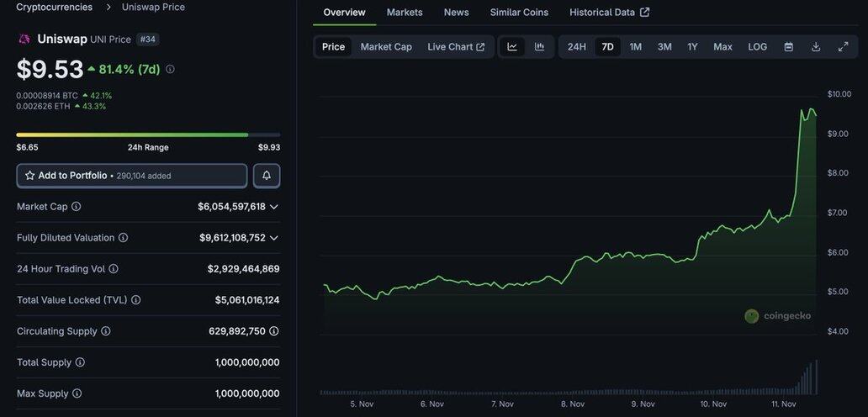Viewport: 868px width, 417px height.
Task: Open the Markets tab
Action: click(405, 13)
